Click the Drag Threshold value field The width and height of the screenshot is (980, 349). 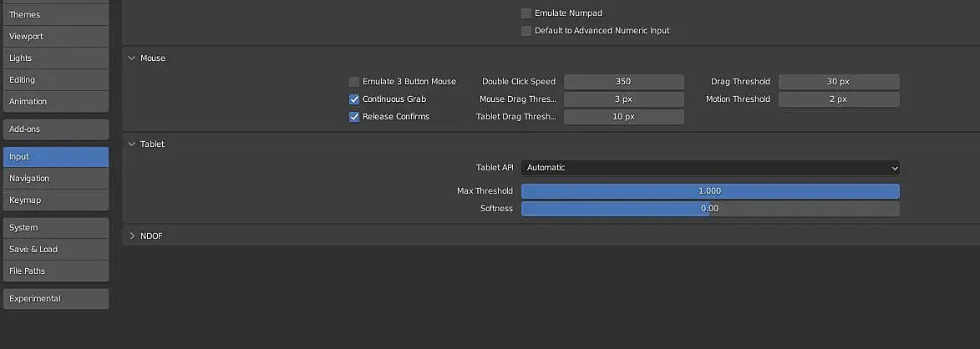coord(838,82)
